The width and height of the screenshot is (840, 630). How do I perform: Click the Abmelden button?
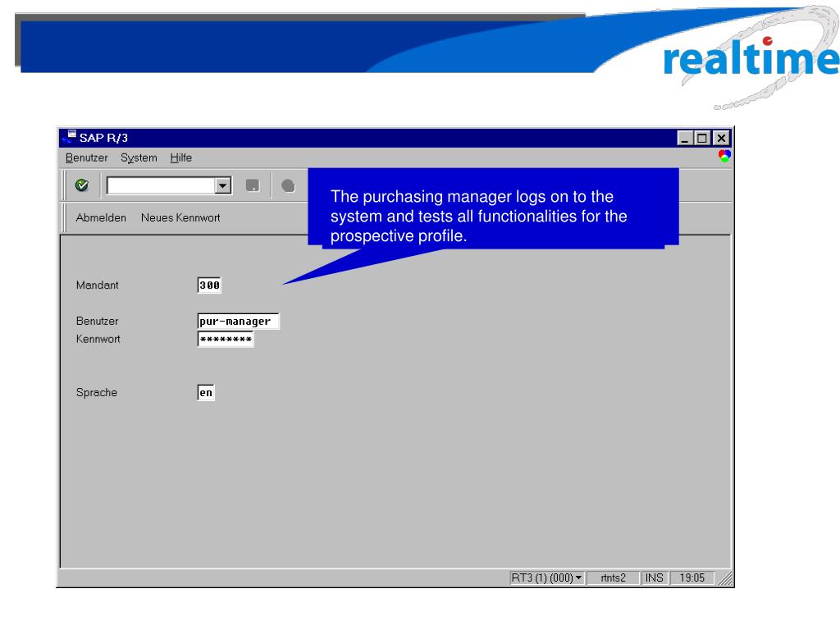101,218
